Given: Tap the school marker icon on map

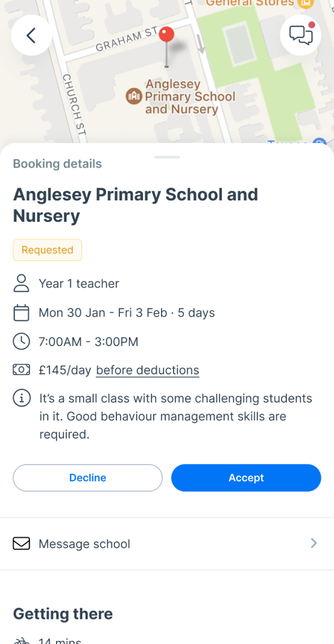Looking at the screenshot, I should pyautogui.click(x=134, y=96).
